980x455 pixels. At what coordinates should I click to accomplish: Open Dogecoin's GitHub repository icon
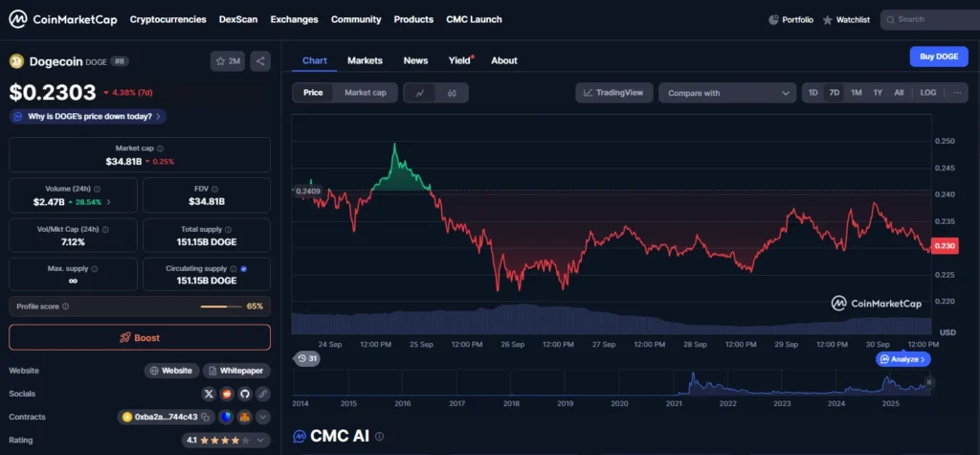tap(244, 393)
